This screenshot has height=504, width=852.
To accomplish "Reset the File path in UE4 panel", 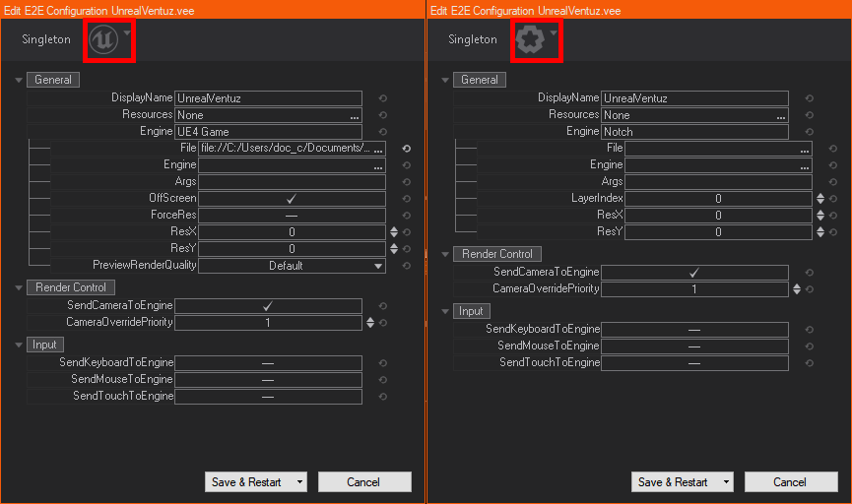I will point(406,149).
